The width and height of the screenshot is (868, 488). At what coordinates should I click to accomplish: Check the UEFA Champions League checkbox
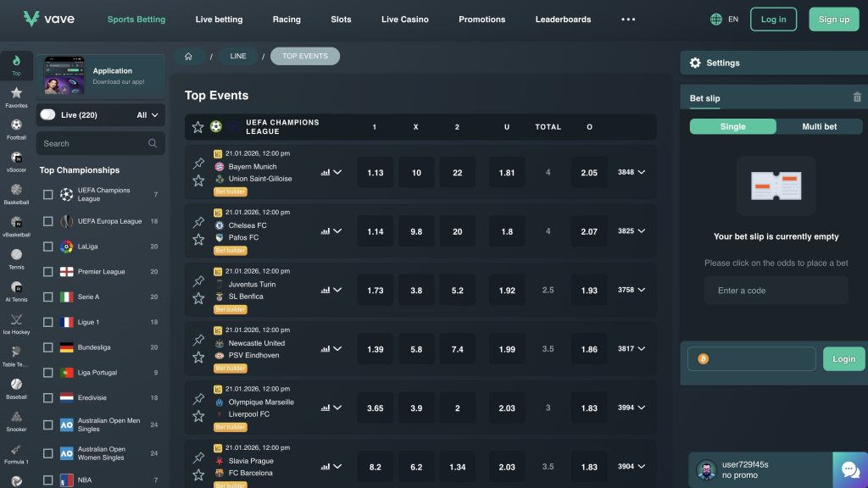(48, 194)
